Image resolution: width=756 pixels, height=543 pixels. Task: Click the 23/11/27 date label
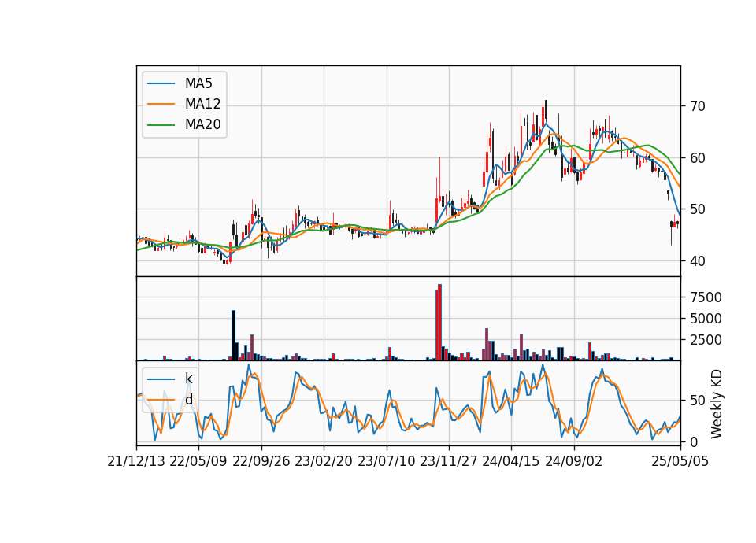coord(449,462)
